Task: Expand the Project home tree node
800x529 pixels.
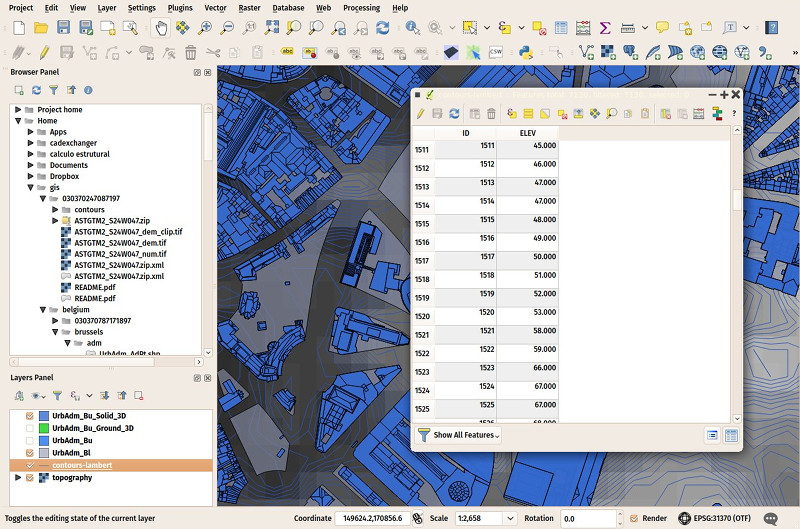Action: point(18,109)
